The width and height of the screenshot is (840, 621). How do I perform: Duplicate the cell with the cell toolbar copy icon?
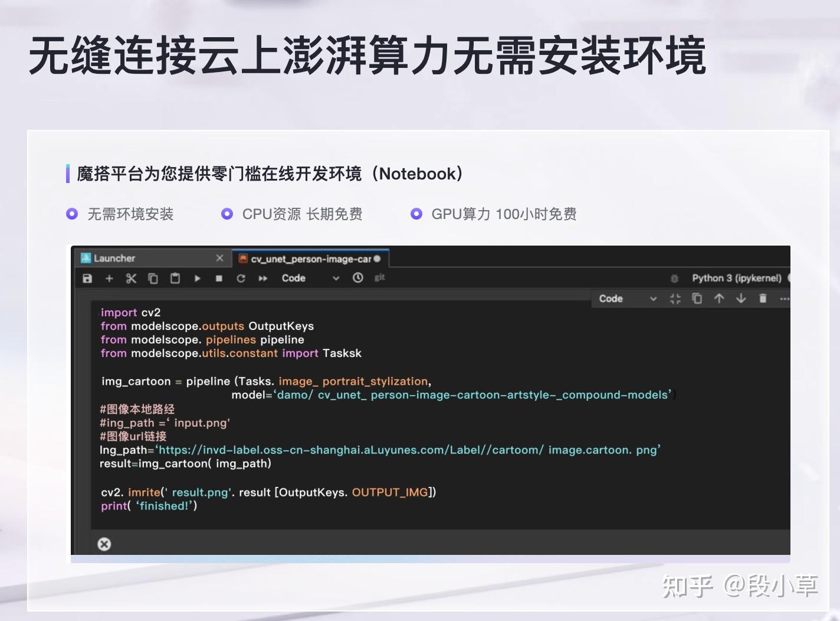[697, 299]
